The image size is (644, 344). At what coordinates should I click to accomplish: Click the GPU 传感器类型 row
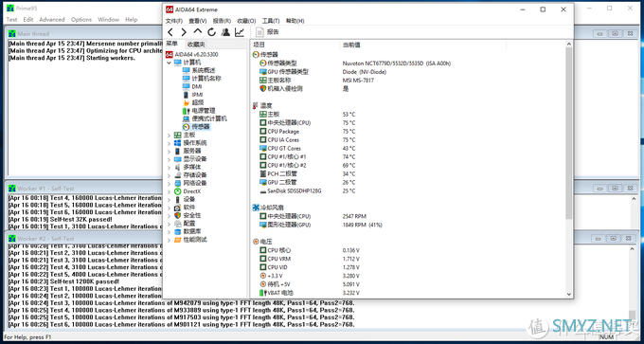[x=407, y=72]
